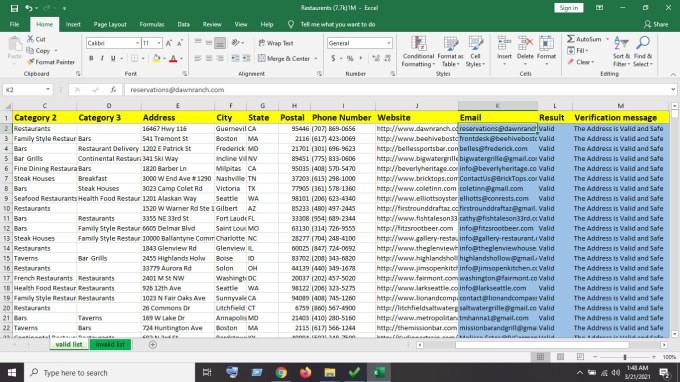Open the Fill dropdown in Editing group
This screenshot has height=382, width=680.
(579, 51)
